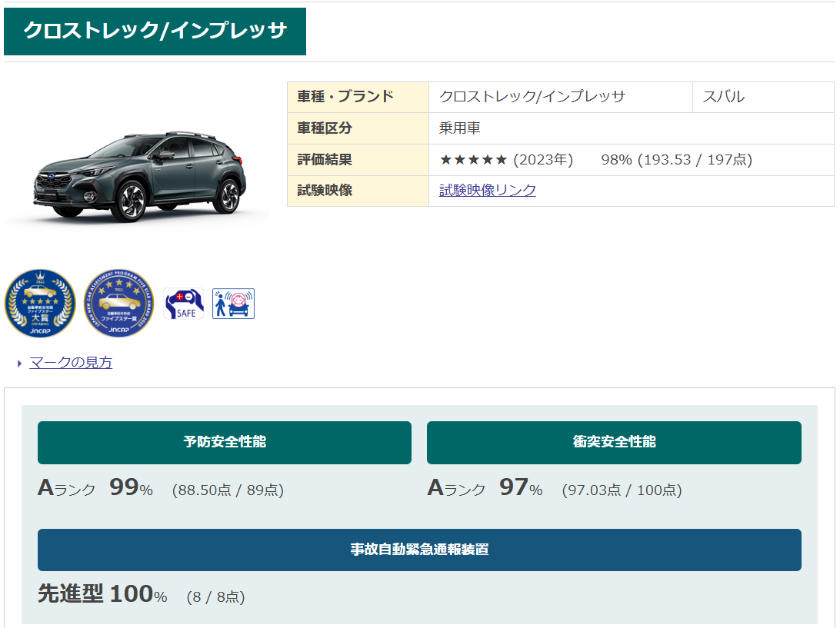Select the 事故自動緊急通報装置 button

(419, 550)
